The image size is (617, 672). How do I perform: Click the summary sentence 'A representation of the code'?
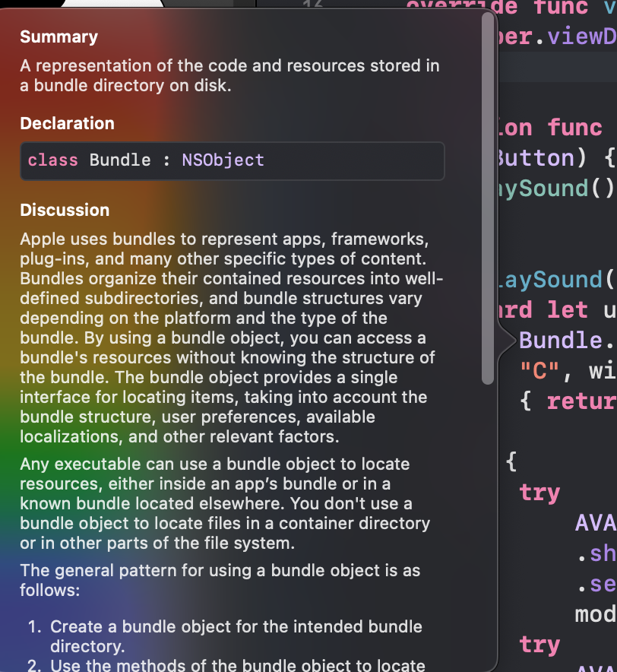click(x=229, y=75)
